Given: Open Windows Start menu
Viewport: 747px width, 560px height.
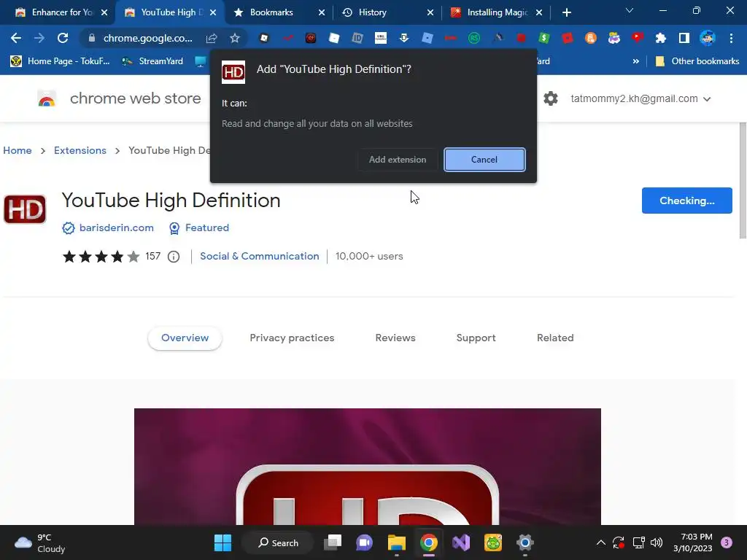Looking at the screenshot, I should tap(222, 542).
